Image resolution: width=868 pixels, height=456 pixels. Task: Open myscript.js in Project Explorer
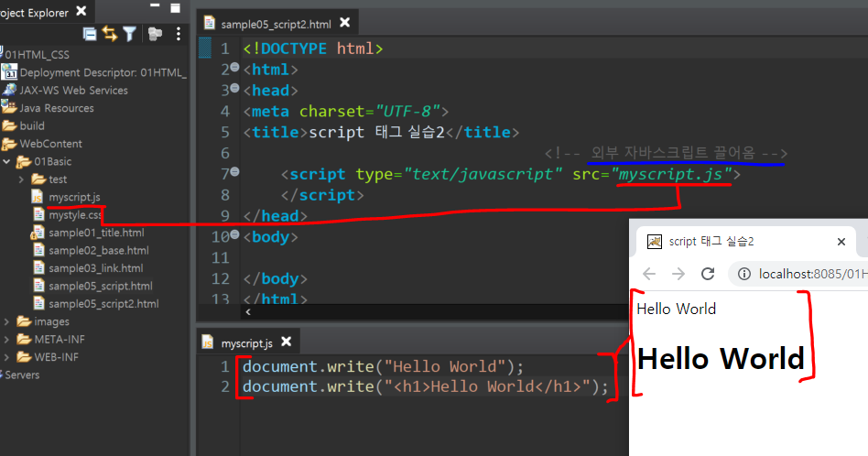point(74,197)
